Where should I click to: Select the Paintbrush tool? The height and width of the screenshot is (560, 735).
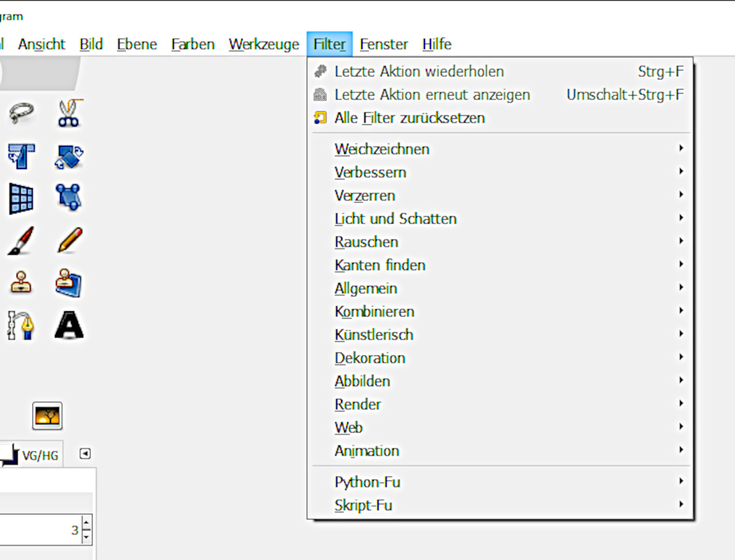[x=21, y=240]
